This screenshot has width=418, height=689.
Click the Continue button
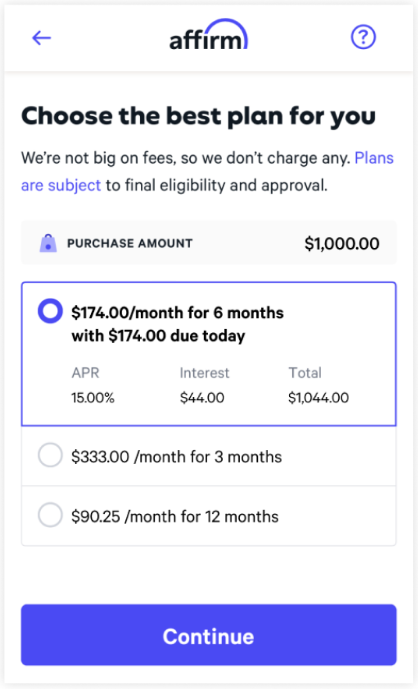coord(209,635)
